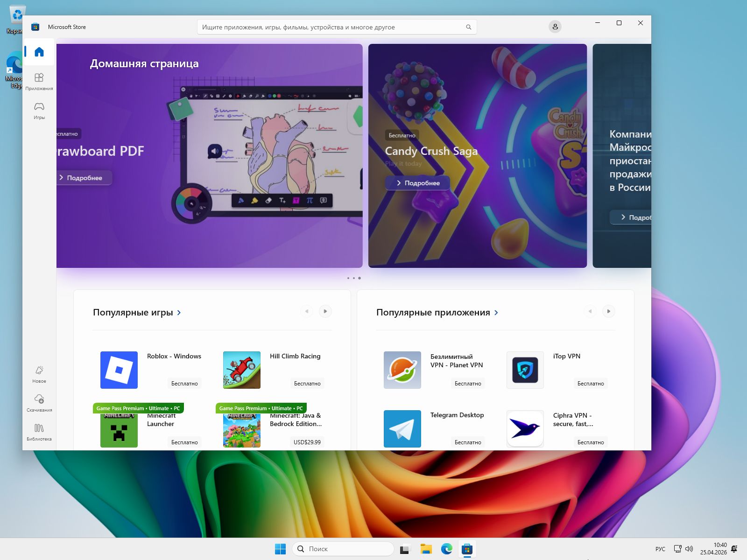Go to Игры section in sidebar
Viewport: 747px width, 560px height.
39,110
